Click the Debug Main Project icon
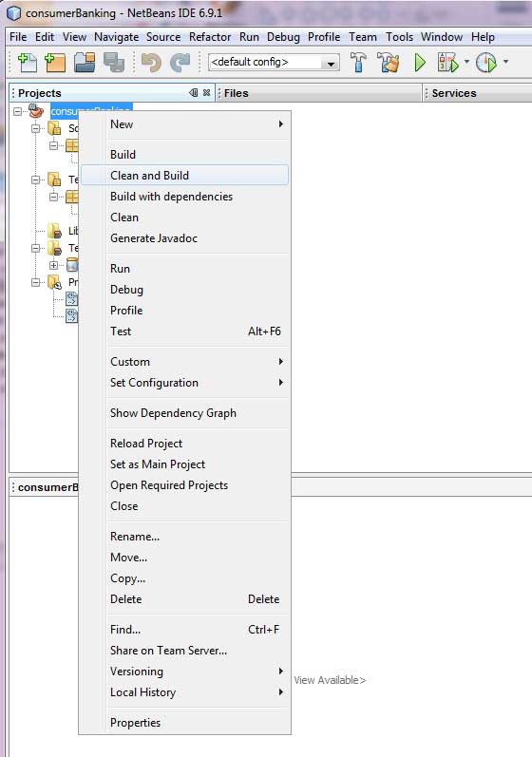 [x=447, y=63]
